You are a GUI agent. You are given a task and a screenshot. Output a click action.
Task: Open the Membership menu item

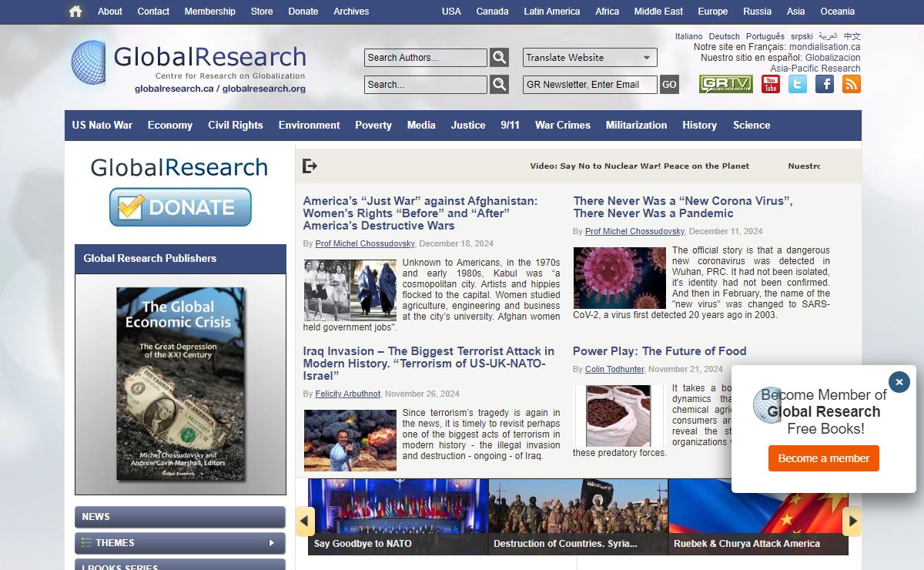(210, 12)
